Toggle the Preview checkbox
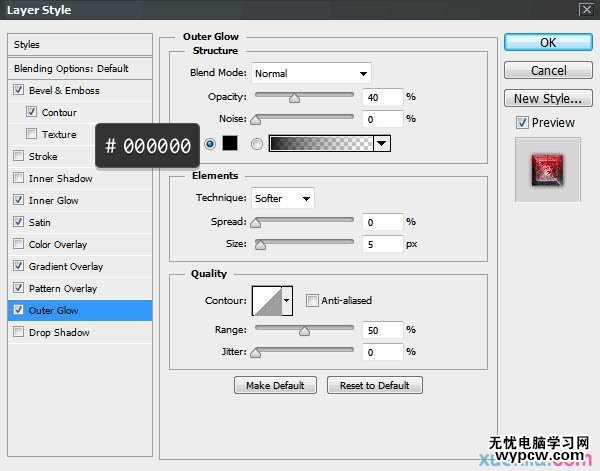The height and width of the screenshot is (471, 600). point(522,122)
